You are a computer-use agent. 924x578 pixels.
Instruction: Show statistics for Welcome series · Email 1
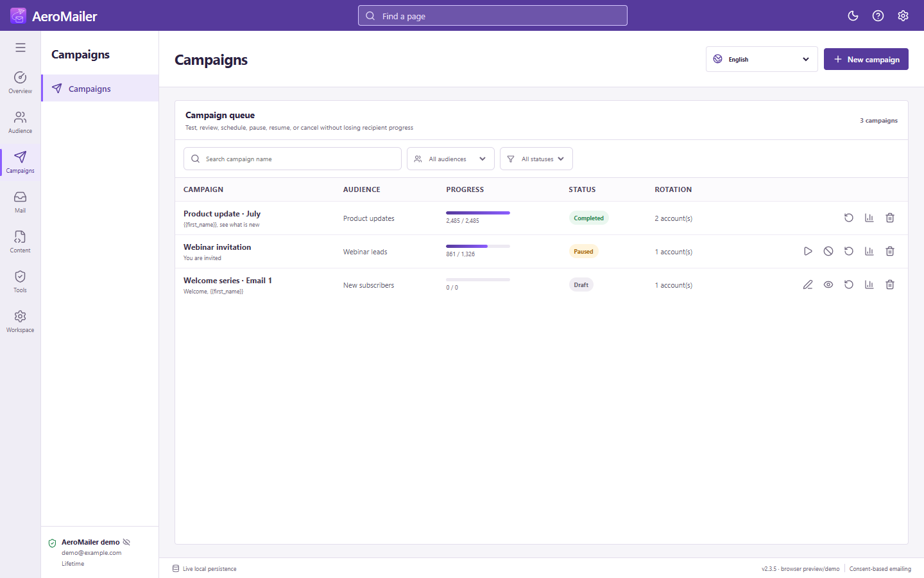pyautogui.click(x=869, y=285)
